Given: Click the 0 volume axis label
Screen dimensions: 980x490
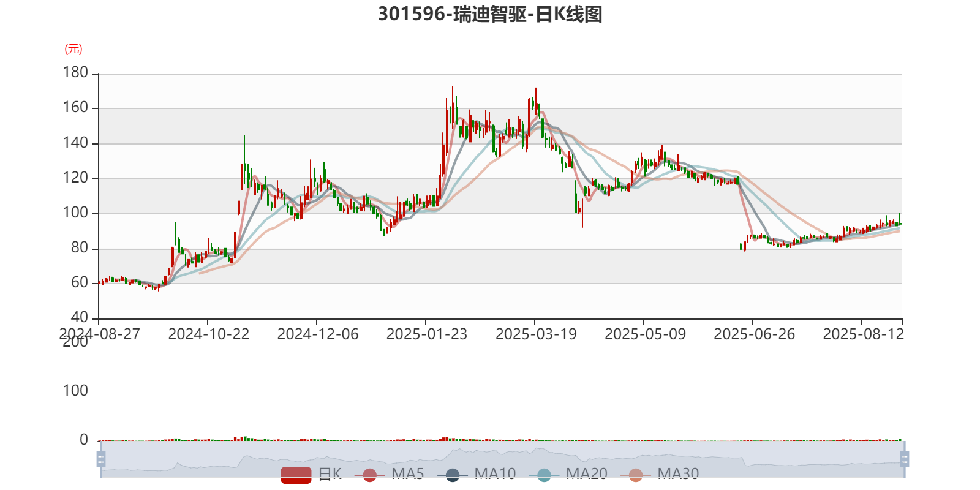Looking at the screenshot, I should coord(84,439).
